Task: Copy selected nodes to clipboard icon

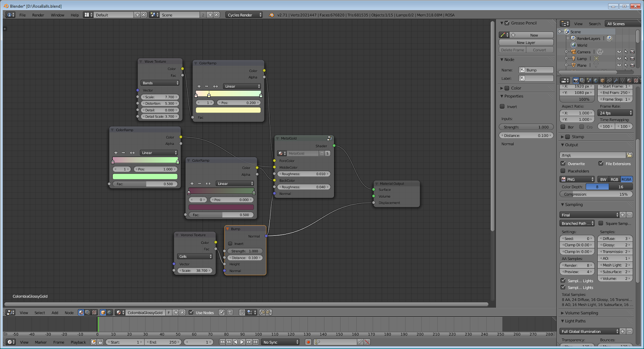Action: pyautogui.click(x=262, y=312)
